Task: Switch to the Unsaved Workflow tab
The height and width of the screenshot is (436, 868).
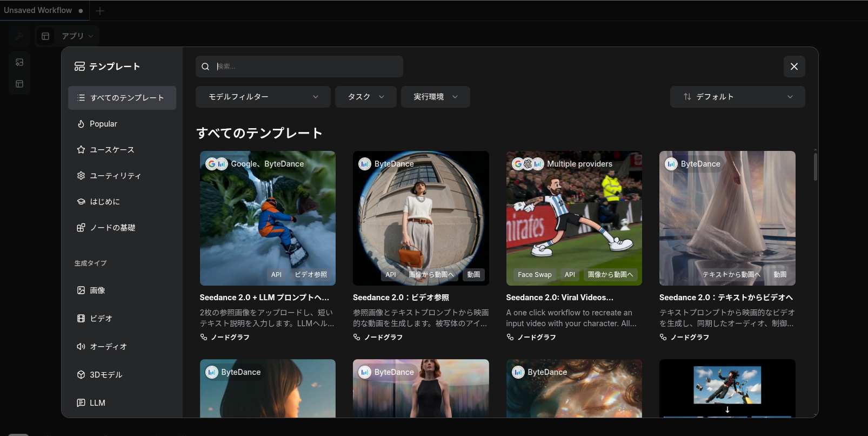Action: point(44,10)
